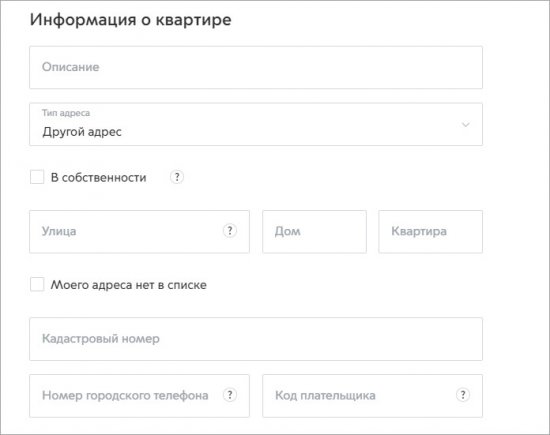
Task: Click the small Тип адреса caption
Action: coord(66,113)
